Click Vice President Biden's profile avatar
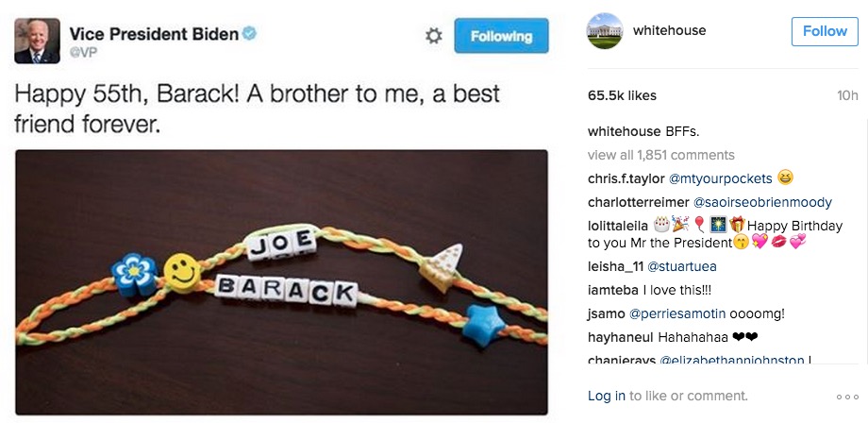 coord(37,41)
